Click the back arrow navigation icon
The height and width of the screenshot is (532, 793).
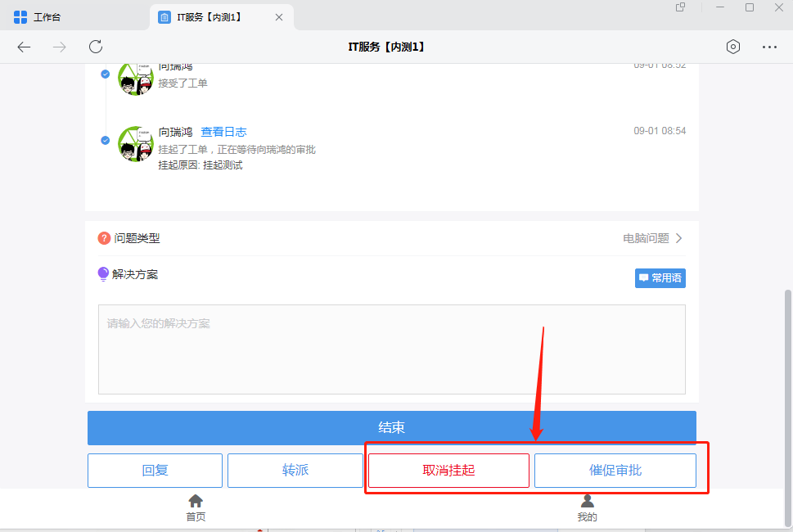[24, 47]
